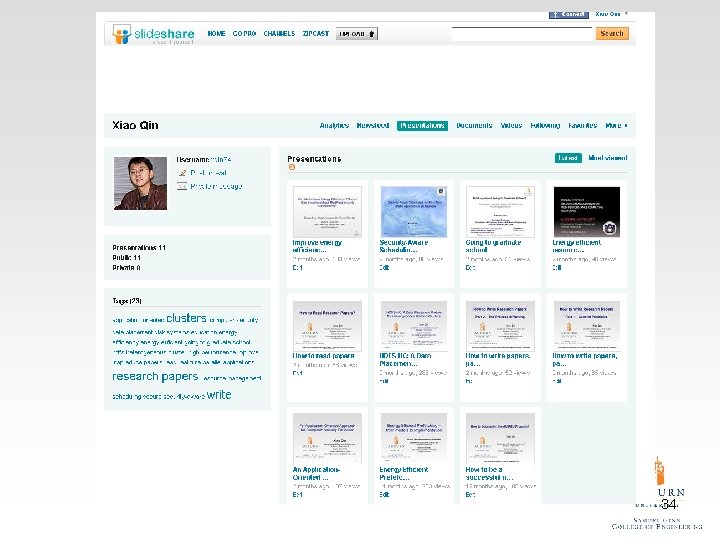The image size is (720, 540).
Task: Click Edit under Energy Efficient Prefetching
Action: click(384, 495)
